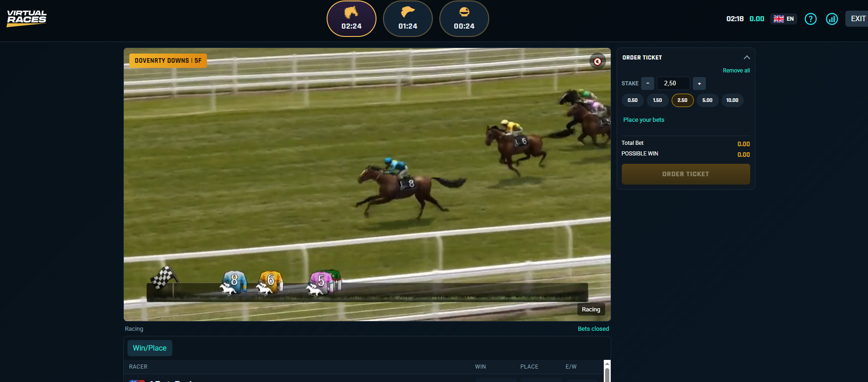Click the checkered finish flag icon
The image size is (868, 382).
click(164, 277)
